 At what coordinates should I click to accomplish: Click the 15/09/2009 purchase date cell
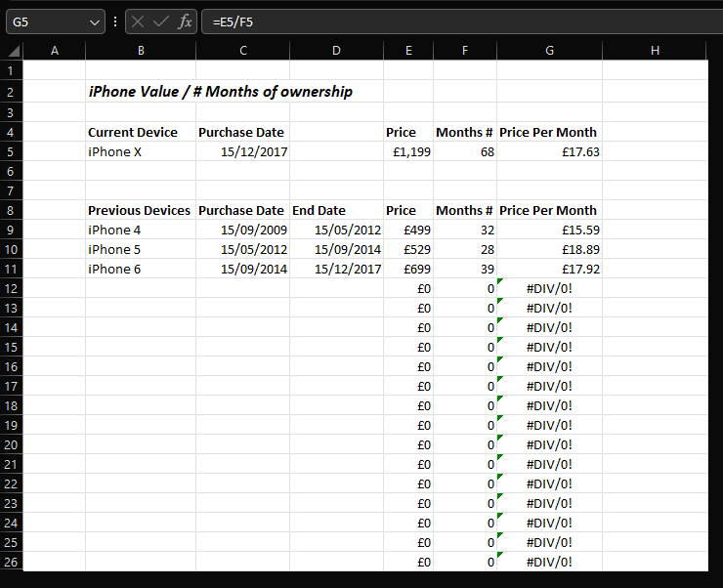[x=243, y=230]
